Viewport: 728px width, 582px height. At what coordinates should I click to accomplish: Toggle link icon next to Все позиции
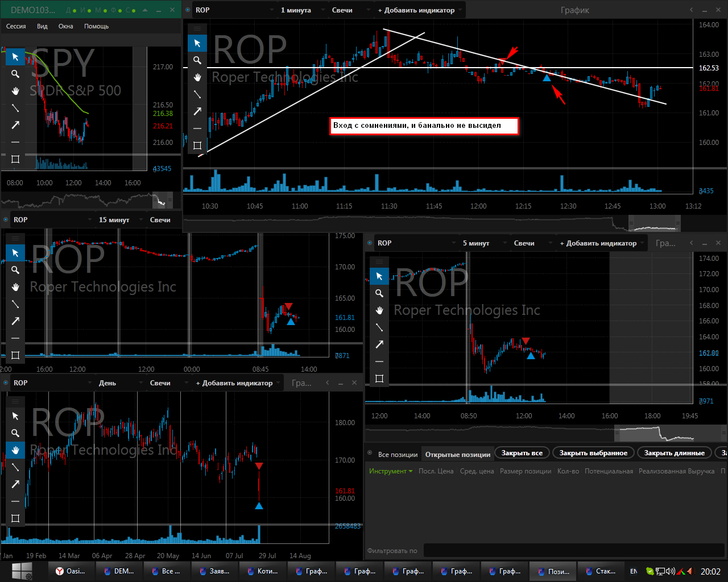point(370,454)
